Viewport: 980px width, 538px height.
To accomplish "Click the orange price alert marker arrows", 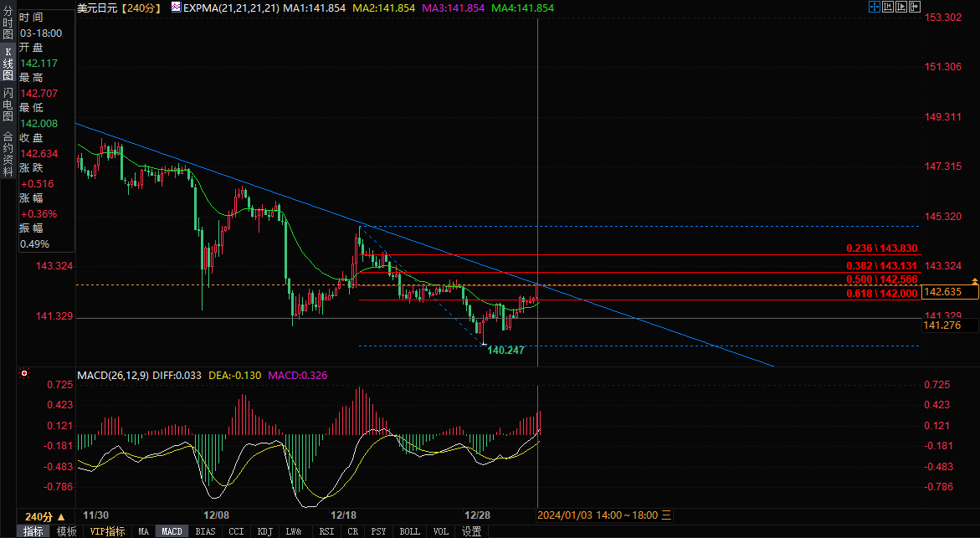I will click(x=974, y=280).
